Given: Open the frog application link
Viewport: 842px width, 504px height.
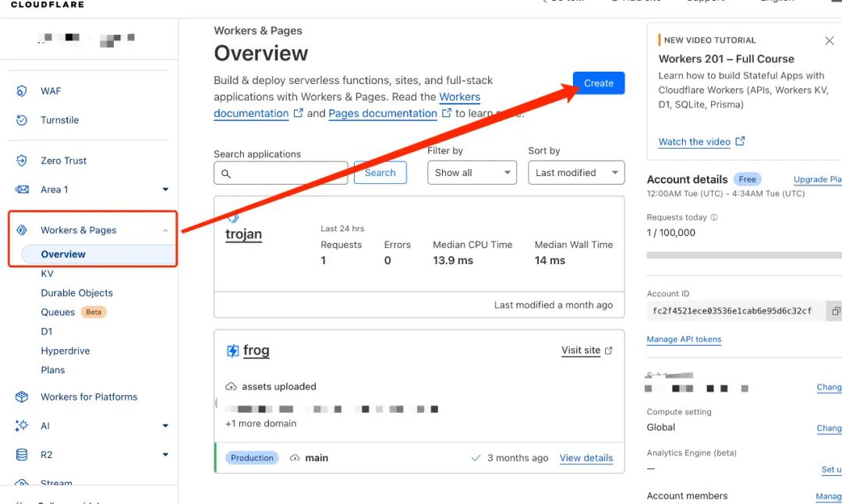Looking at the screenshot, I should click(256, 351).
